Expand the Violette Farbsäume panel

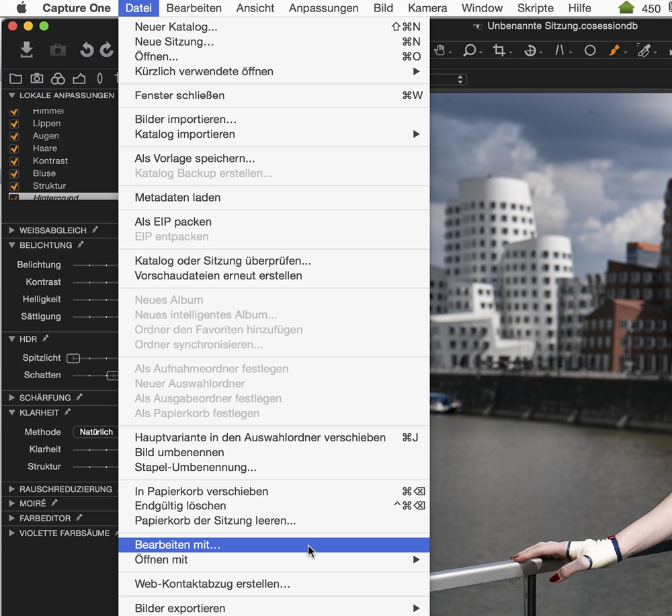tap(12, 533)
